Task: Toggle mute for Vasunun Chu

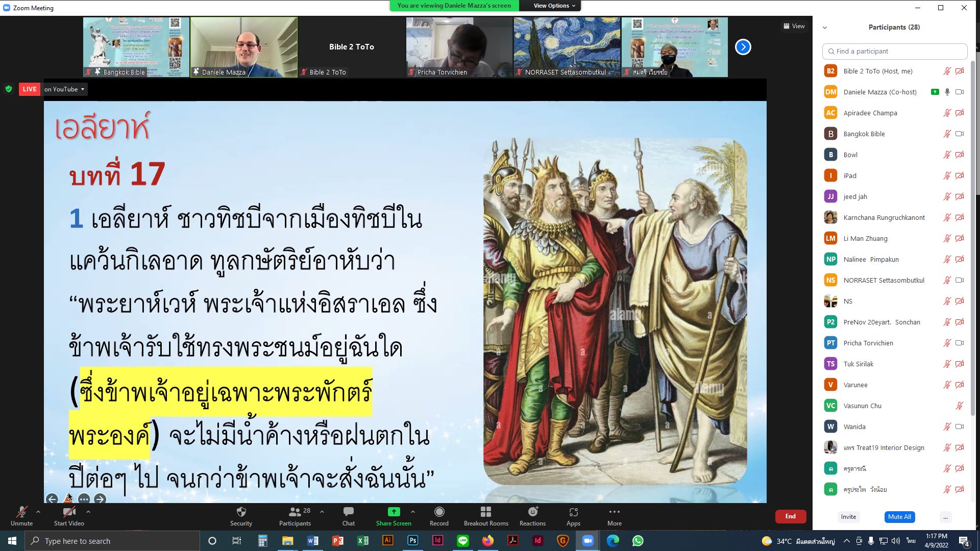Action: 959,406
